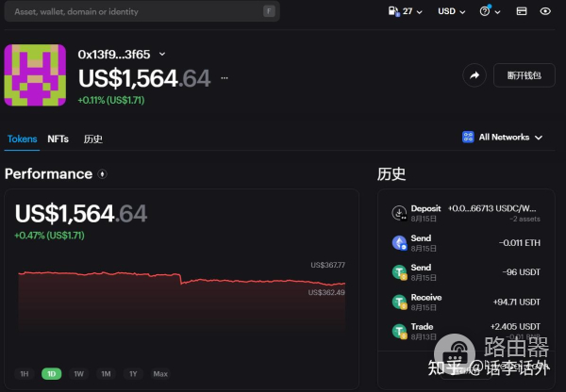Open the USD currency dropdown
This screenshot has height=392, width=566.
tap(451, 11)
